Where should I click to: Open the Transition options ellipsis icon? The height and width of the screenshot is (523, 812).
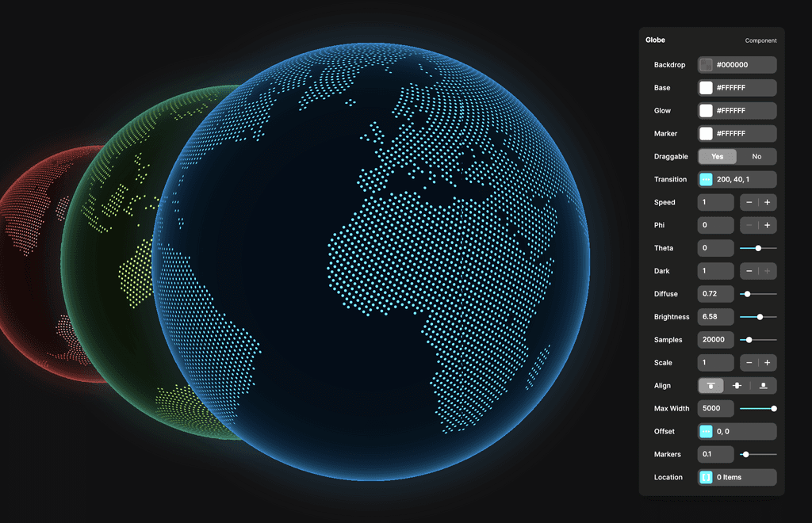[706, 179]
